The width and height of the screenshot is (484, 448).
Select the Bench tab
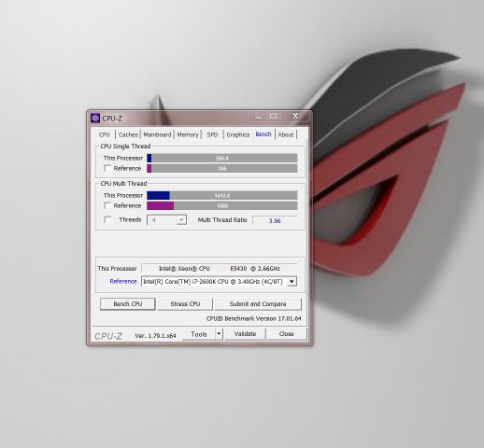[263, 134]
